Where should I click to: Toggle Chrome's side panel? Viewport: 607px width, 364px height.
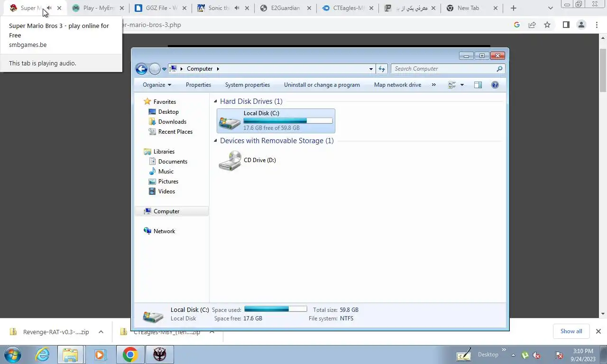[x=566, y=25]
